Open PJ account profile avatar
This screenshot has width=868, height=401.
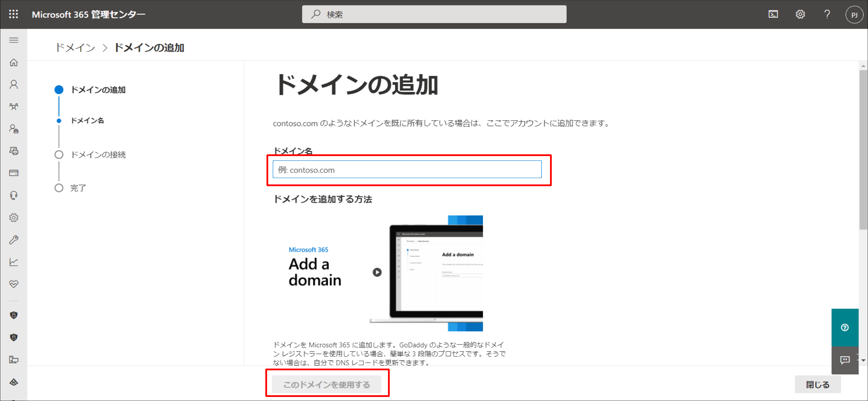click(854, 14)
